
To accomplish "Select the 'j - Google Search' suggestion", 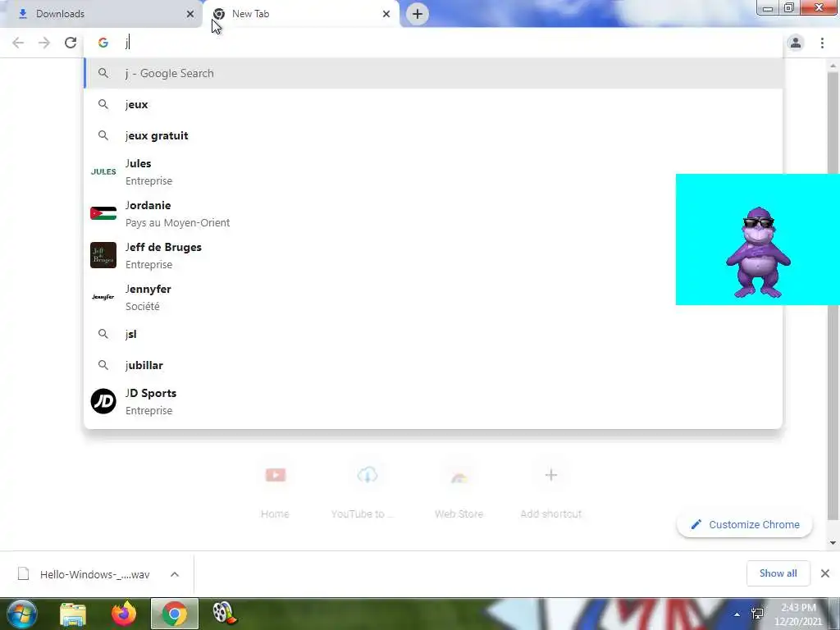I will click(433, 73).
